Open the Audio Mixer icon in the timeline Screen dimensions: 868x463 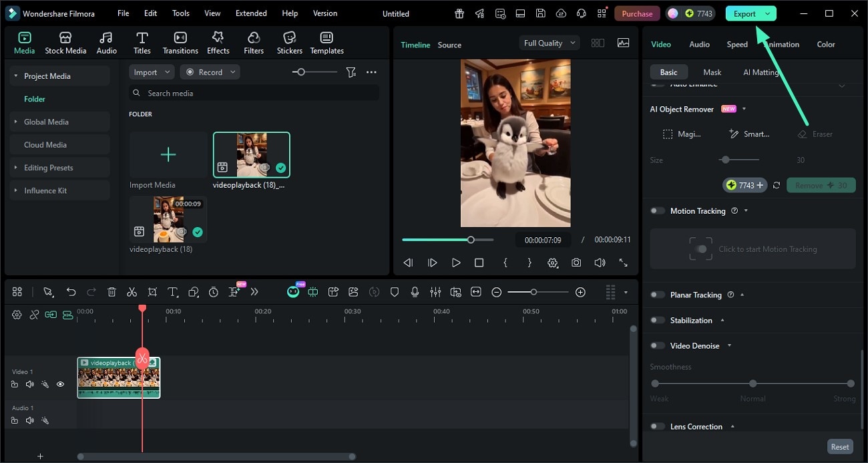click(x=435, y=292)
